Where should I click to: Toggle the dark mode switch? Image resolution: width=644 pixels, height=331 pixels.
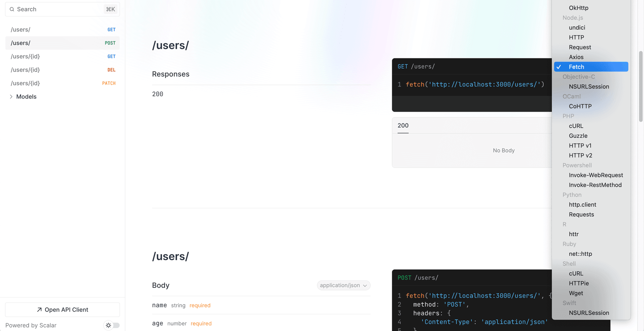(116, 325)
